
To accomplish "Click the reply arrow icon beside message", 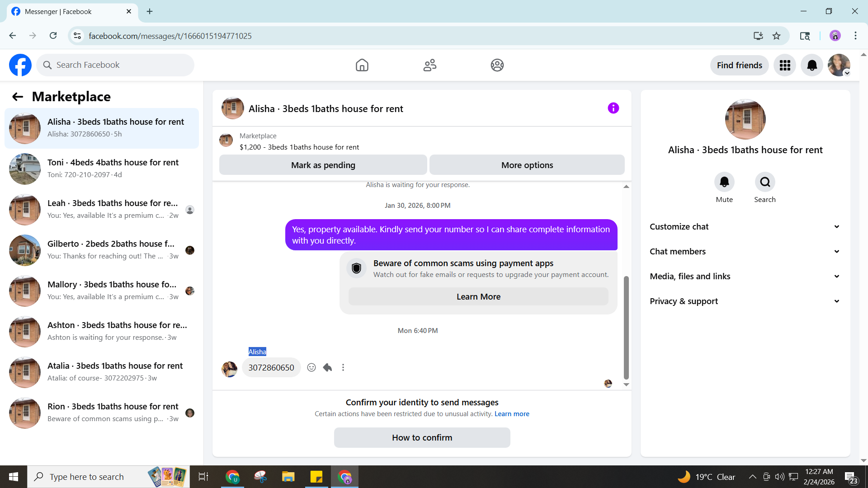I will pos(328,367).
